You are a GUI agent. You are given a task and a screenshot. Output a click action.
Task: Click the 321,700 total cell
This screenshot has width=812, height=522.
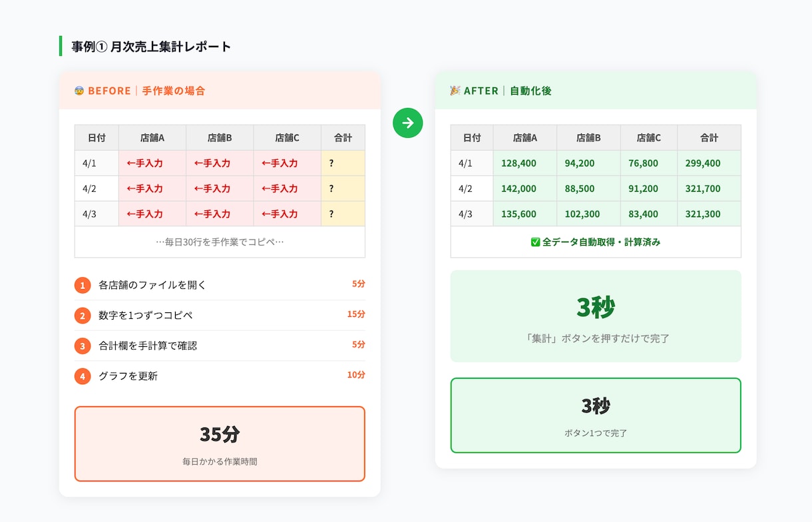point(709,188)
